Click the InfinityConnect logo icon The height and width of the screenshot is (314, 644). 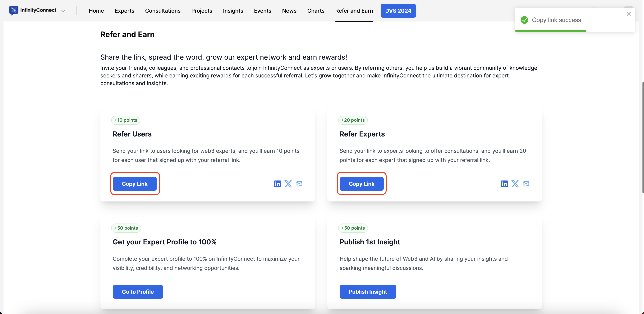coord(13,10)
